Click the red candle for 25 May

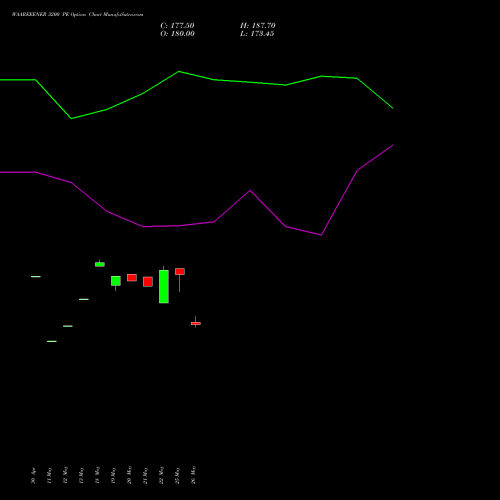tap(180, 272)
